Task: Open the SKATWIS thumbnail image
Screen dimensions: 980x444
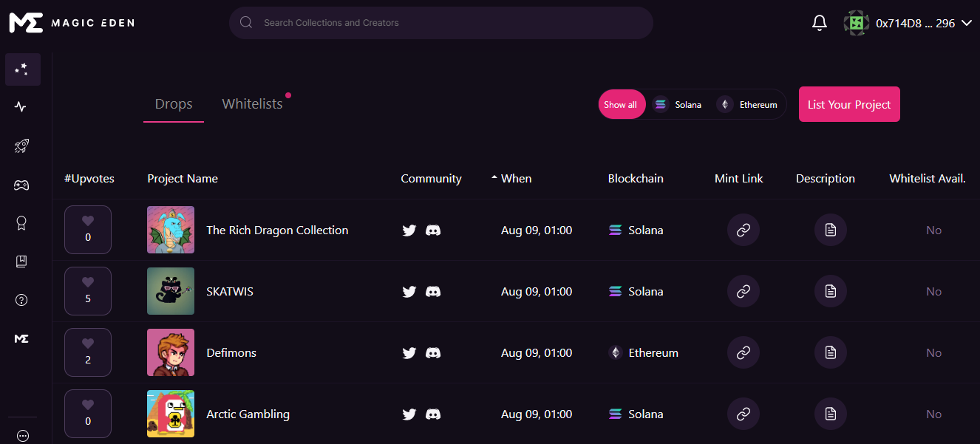Action: point(171,291)
